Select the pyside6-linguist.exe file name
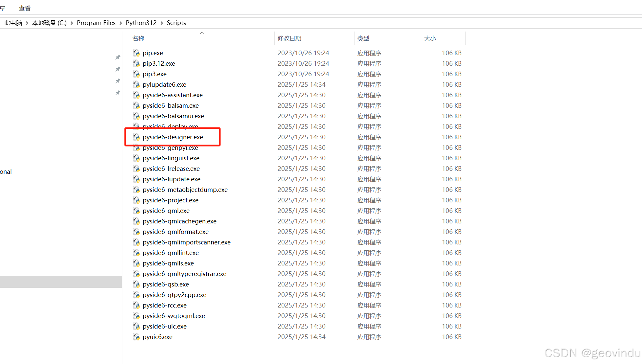Viewport: 642px width, 364px height. (x=171, y=158)
